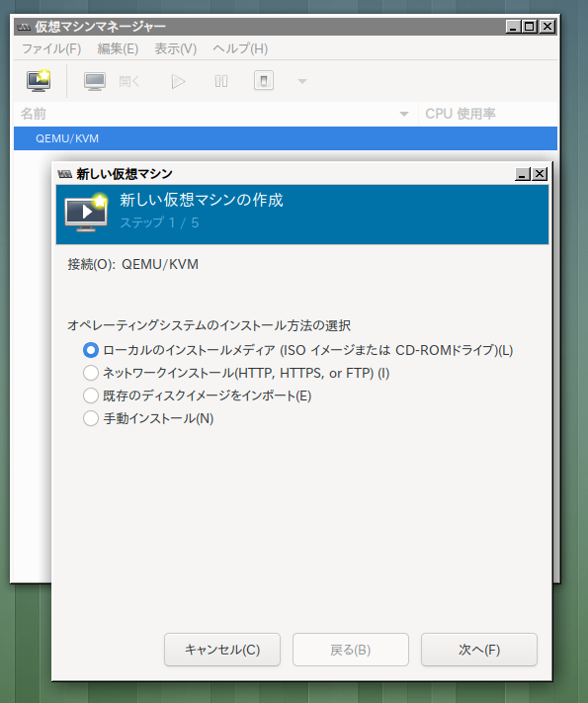Close the 仮想マシンマネージャー window

(x=547, y=27)
